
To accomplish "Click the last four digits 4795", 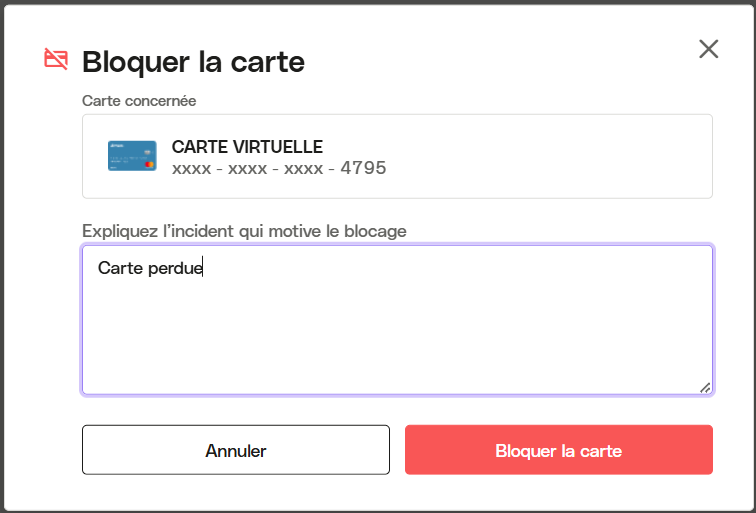I will click(x=363, y=168).
